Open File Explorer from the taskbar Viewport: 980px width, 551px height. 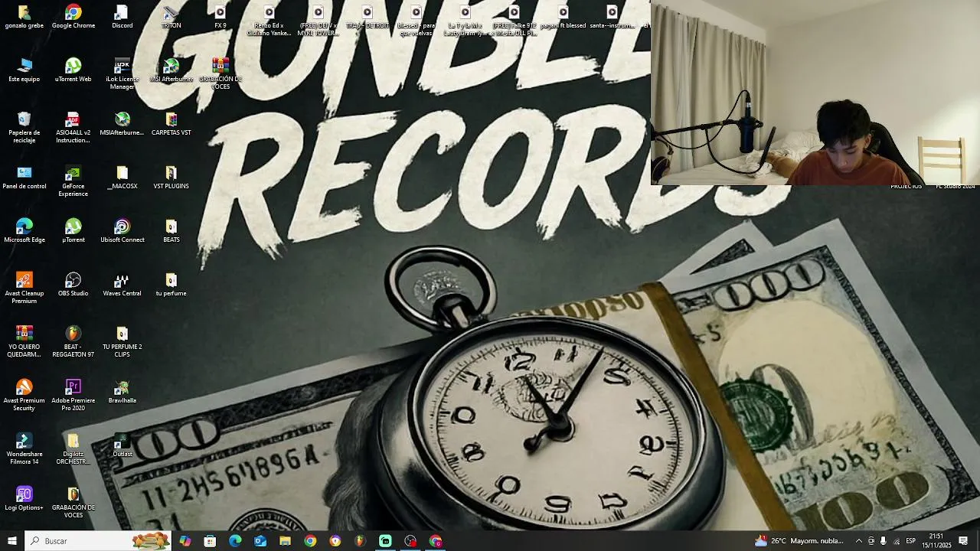click(285, 541)
